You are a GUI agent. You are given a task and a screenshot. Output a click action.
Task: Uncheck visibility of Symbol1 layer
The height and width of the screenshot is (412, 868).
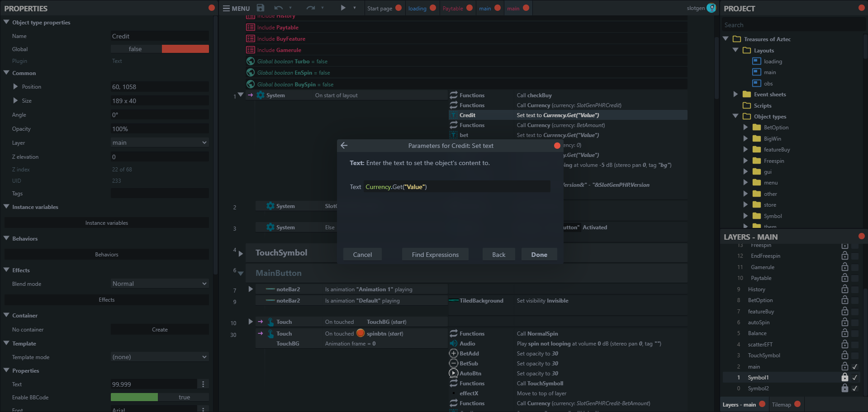(x=855, y=377)
